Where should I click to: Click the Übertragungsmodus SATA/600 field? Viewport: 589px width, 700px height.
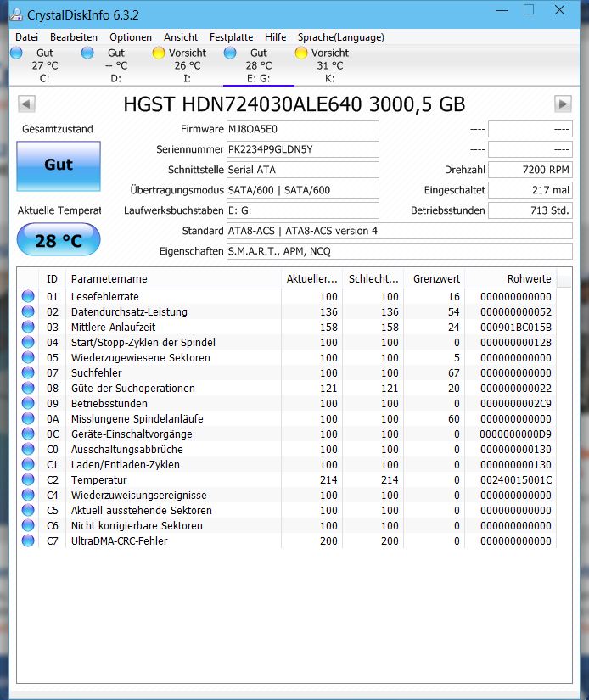pos(303,190)
